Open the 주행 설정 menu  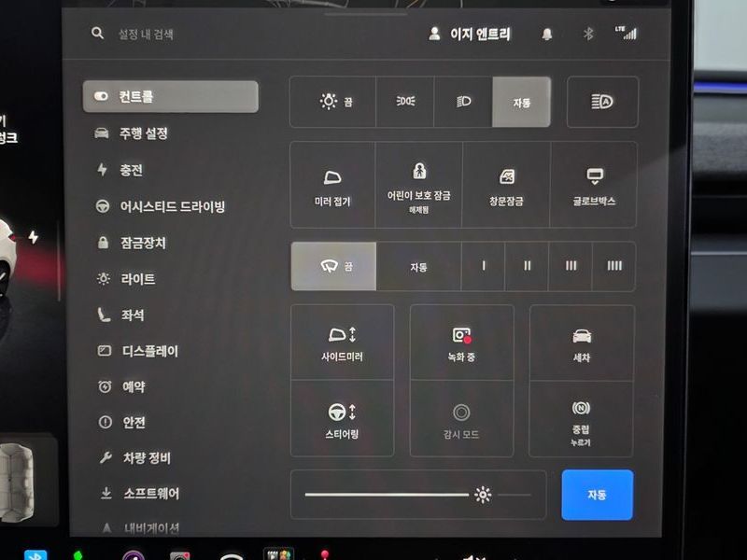pyautogui.click(x=132, y=133)
